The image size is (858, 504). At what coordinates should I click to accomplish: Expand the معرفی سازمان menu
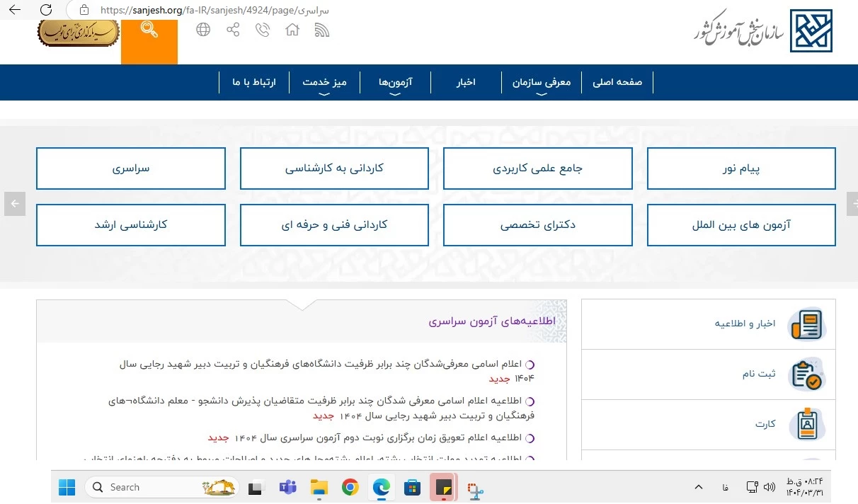coord(542,82)
